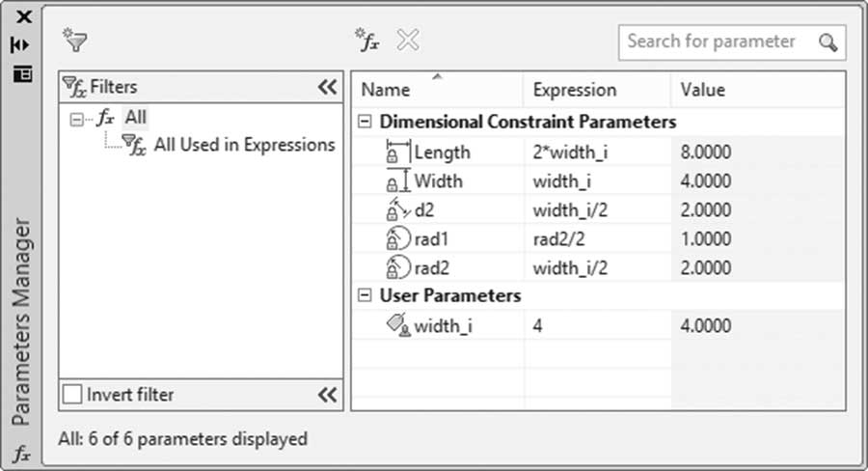Viewport: 868px width, 471px height.
Task: Click the Length linear constraint icon
Action: [x=398, y=152]
